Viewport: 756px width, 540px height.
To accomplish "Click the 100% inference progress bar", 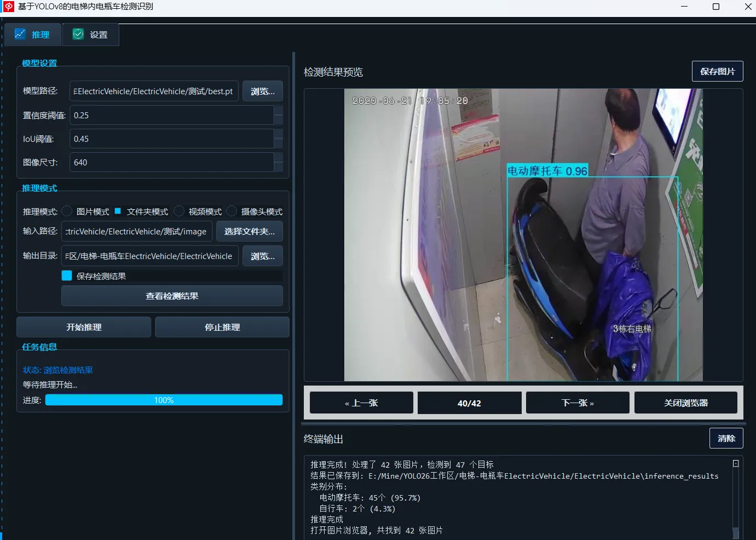I will tap(164, 400).
